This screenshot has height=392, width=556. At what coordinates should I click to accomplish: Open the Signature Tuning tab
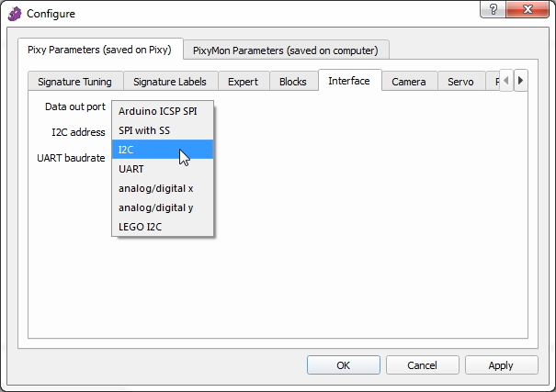74,82
